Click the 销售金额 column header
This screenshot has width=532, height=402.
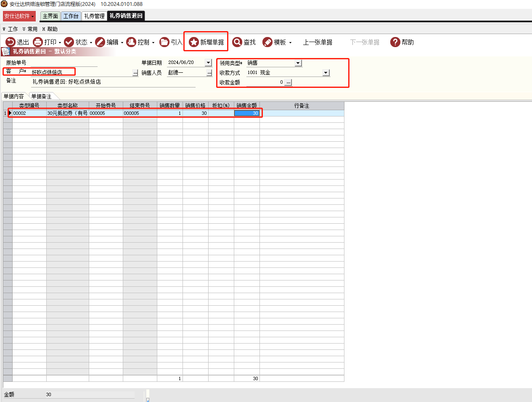pyautogui.click(x=247, y=106)
